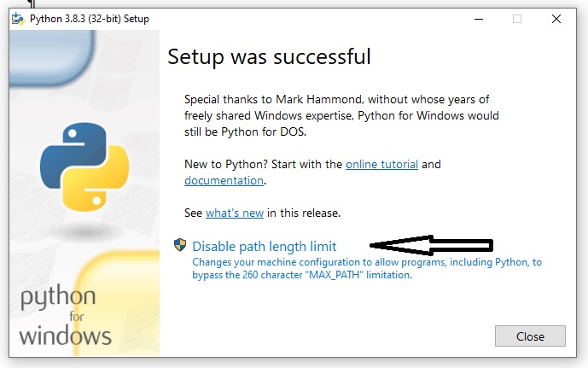Click the blue and yellow Python logo
Viewport: 588px width, 368px height.
(84, 167)
